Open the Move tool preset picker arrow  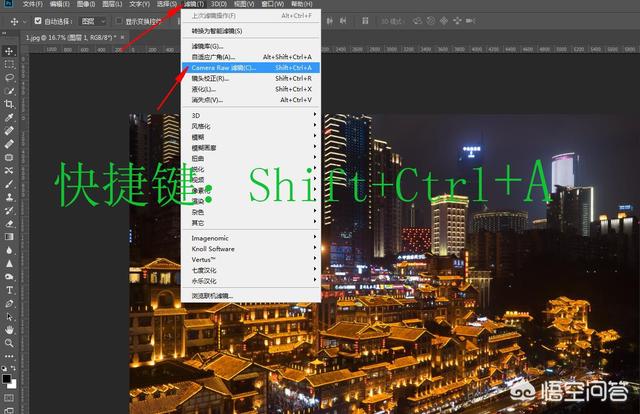tap(24, 21)
